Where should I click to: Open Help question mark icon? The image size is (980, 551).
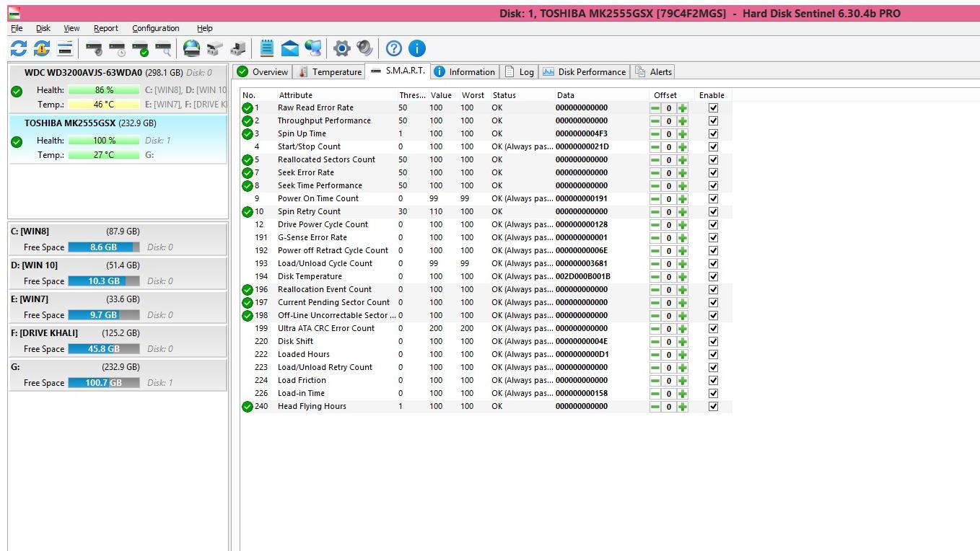click(x=393, y=48)
